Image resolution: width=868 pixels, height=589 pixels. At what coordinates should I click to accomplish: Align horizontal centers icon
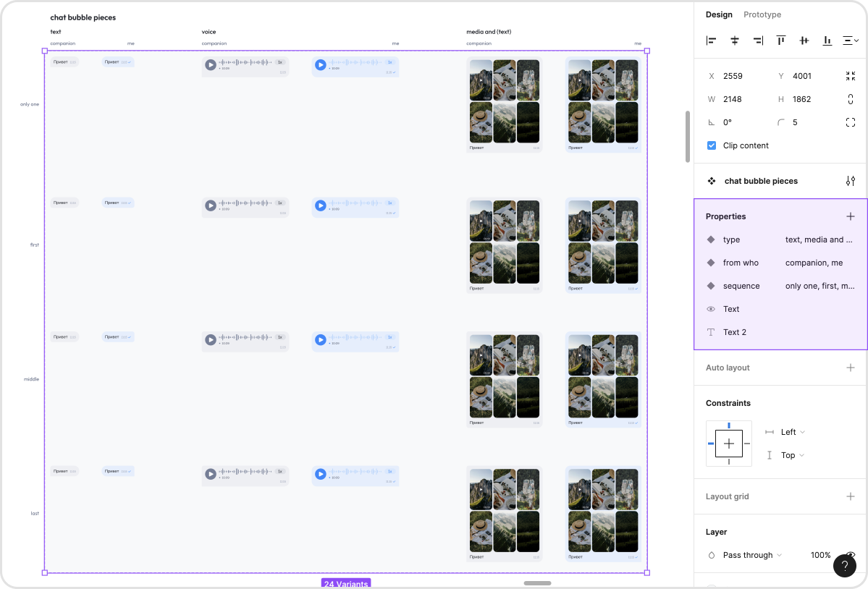point(735,41)
